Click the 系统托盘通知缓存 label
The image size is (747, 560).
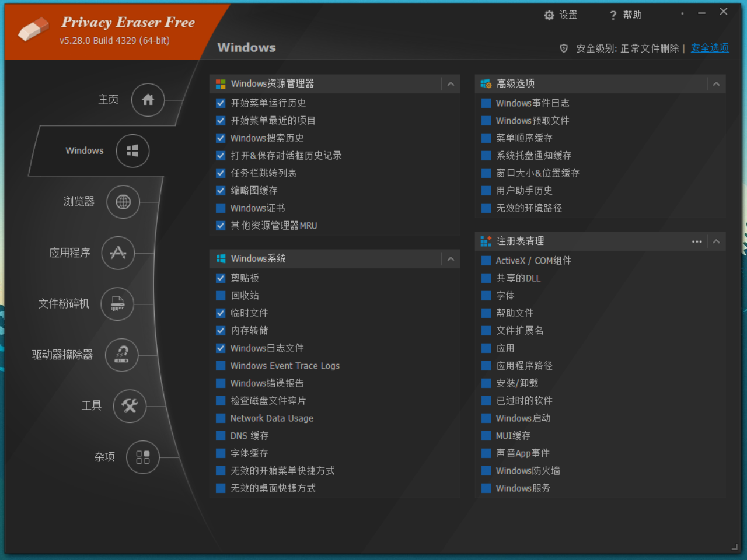534,156
